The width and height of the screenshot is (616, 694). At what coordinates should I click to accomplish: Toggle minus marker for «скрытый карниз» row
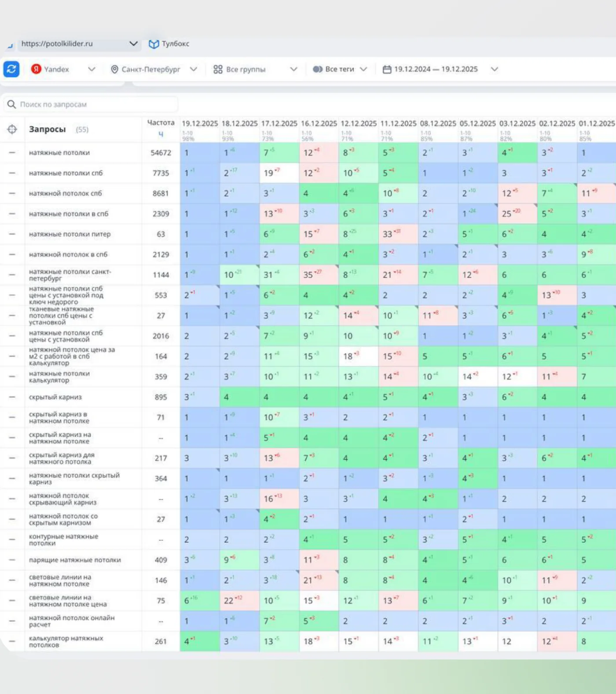[12, 397]
